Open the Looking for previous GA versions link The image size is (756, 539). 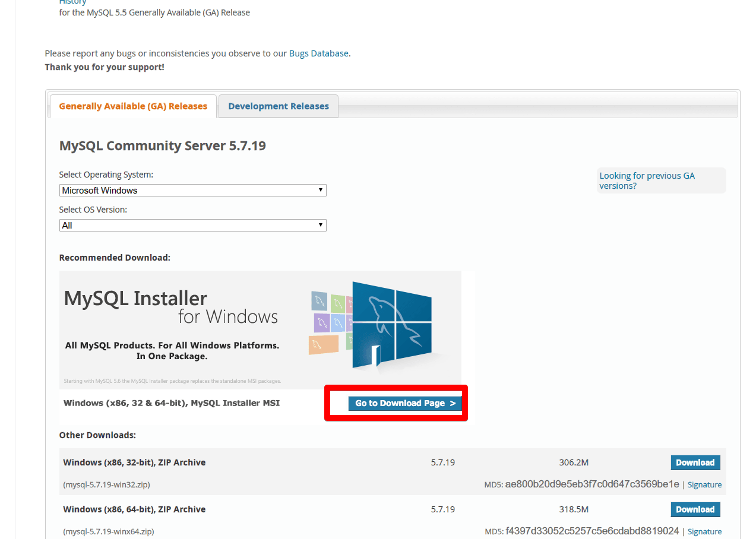coord(647,180)
